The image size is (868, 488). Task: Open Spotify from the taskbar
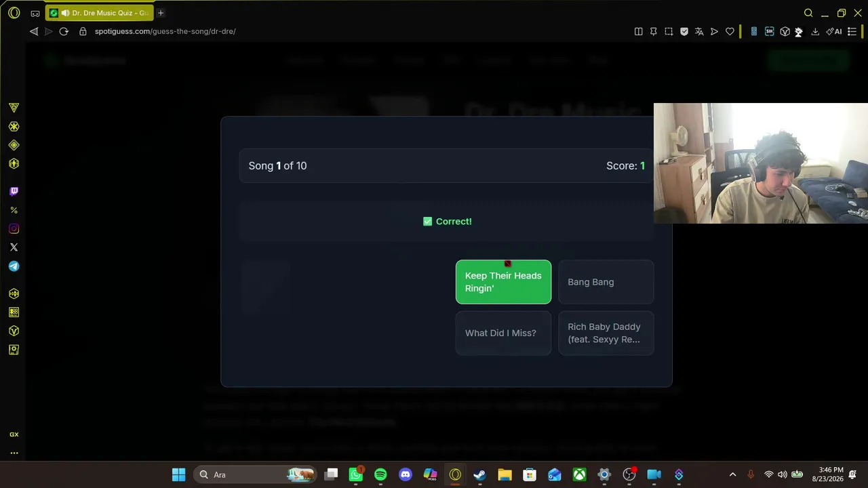click(x=380, y=474)
